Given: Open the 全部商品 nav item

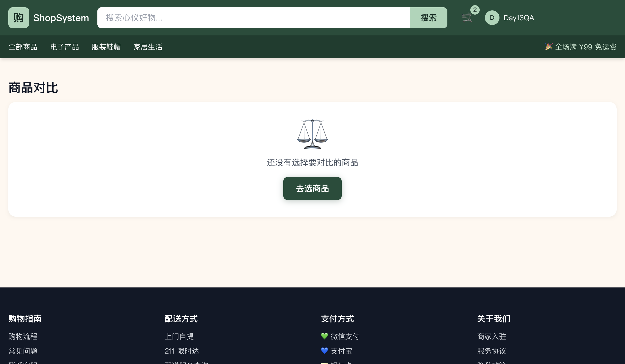Looking at the screenshot, I should [23, 47].
